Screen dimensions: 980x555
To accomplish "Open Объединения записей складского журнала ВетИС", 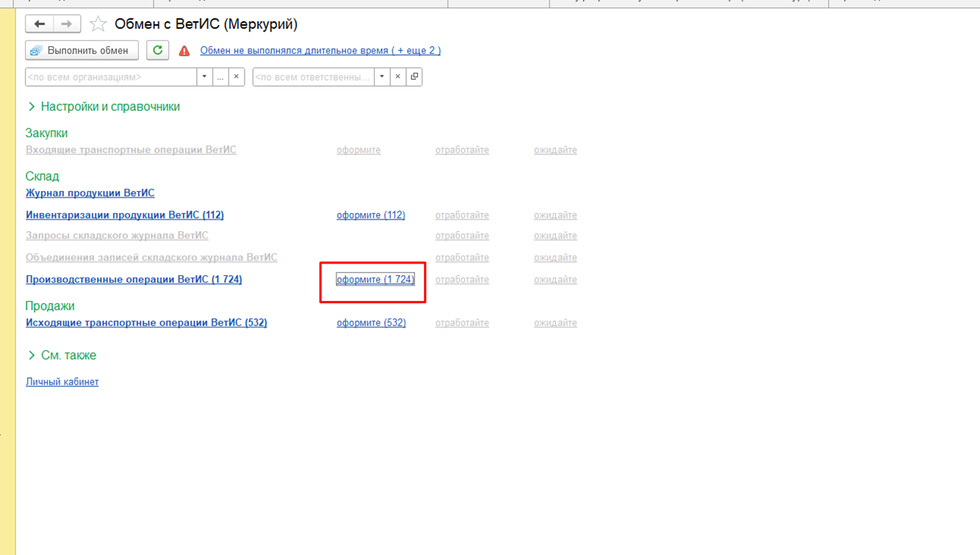I will tap(151, 258).
